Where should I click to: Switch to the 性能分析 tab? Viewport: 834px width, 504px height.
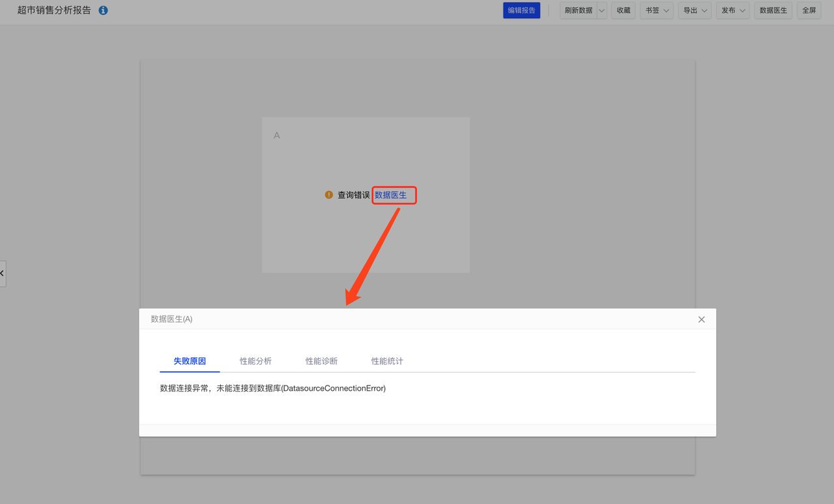coord(255,361)
